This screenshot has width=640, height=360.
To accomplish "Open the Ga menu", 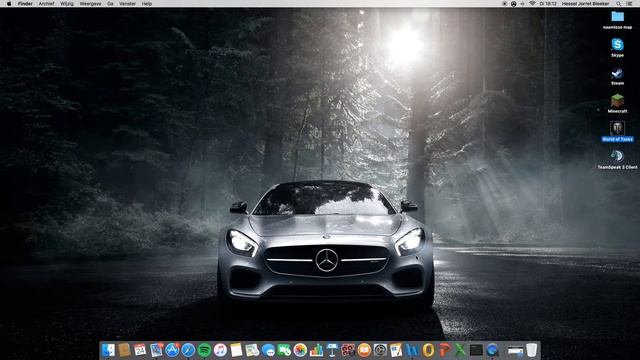I will (110, 4).
